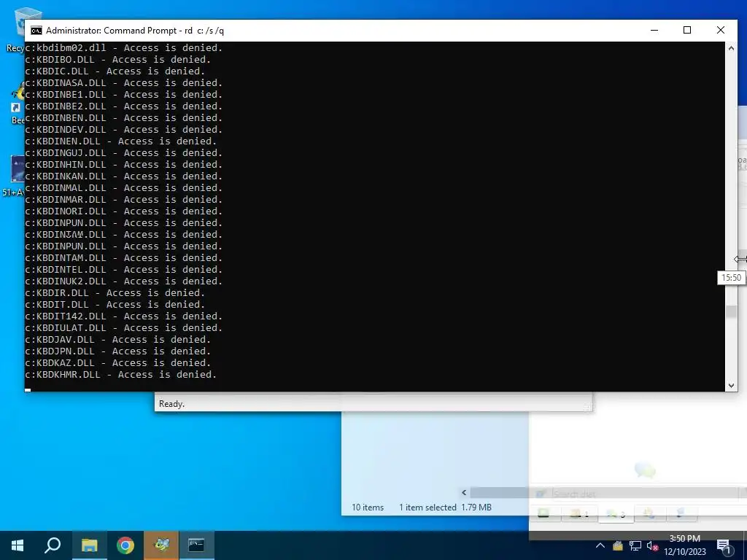This screenshot has height=560, width=747.
Task: Click the line 'c:KBDKHMR.DLL - Access is denied.'
Action: tap(121, 374)
